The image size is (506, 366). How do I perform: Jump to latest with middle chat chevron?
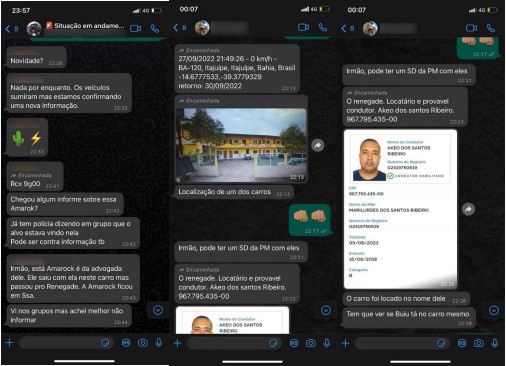[x=326, y=310]
